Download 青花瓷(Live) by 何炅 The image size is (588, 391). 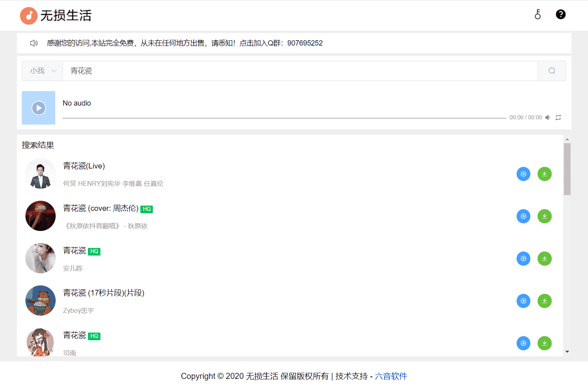[x=544, y=174]
